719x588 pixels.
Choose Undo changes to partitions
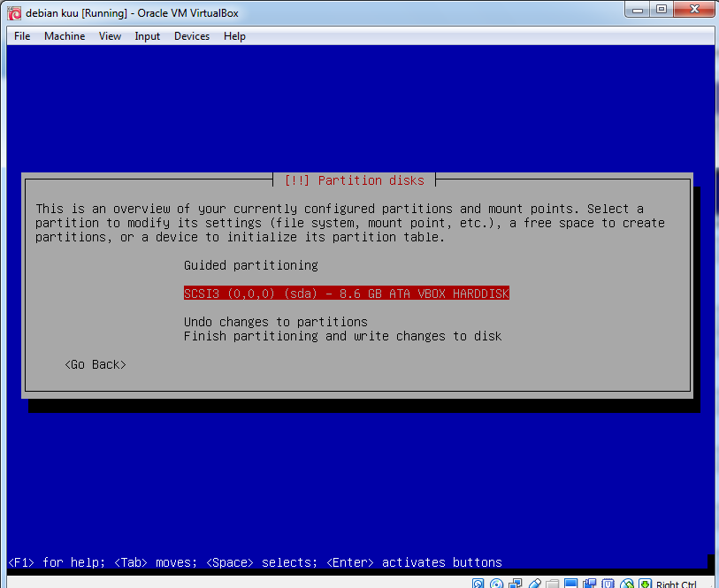[x=276, y=322]
